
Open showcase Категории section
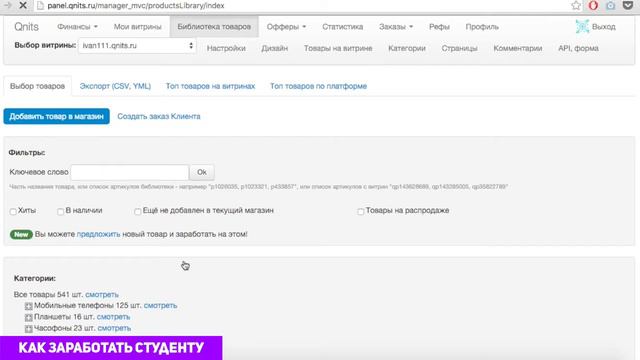tap(407, 48)
